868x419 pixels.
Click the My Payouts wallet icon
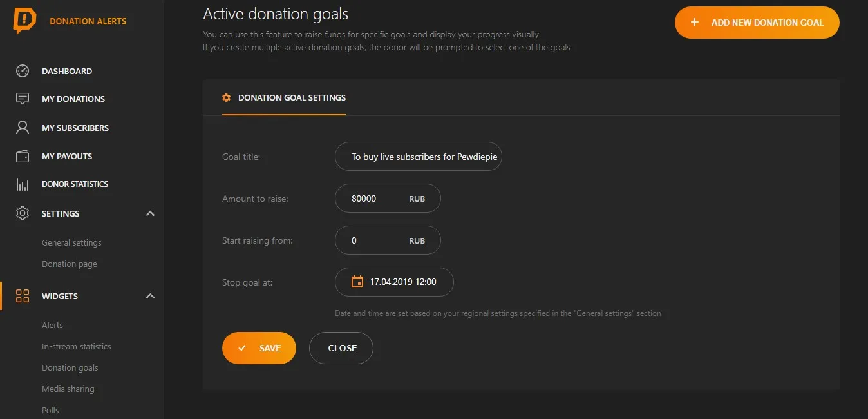coord(23,156)
